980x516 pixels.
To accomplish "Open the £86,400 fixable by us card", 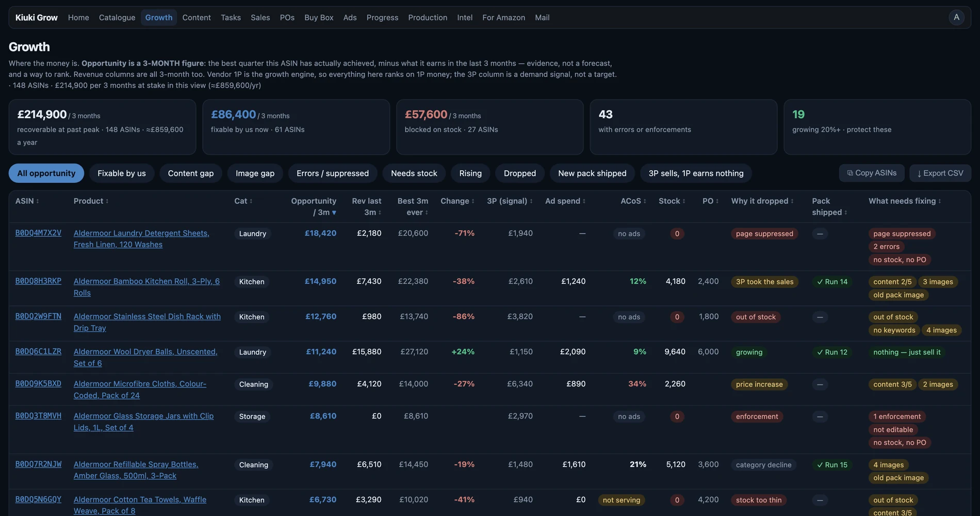I will click(x=296, y=127).
